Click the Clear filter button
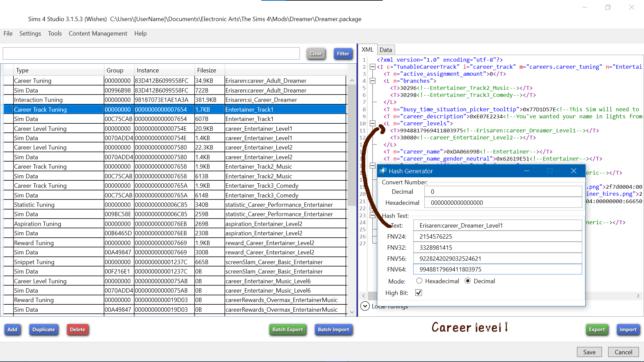This screenshot has height=362, width=644. point(316,54)
